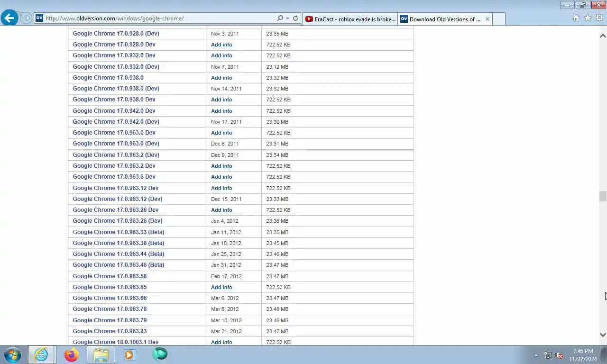Click the search magnifier in address bar
Image resolution: width=607 pixels, height=364 pixels.
coord(280,18)
